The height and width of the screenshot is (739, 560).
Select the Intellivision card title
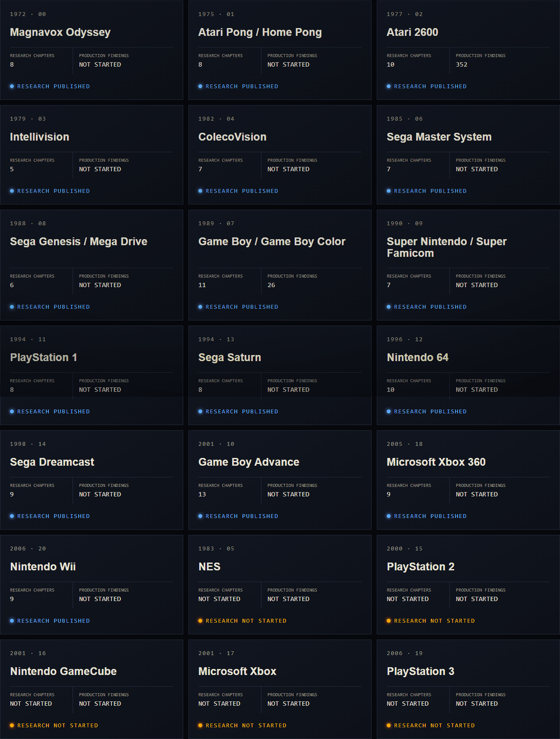coord(39,137)
